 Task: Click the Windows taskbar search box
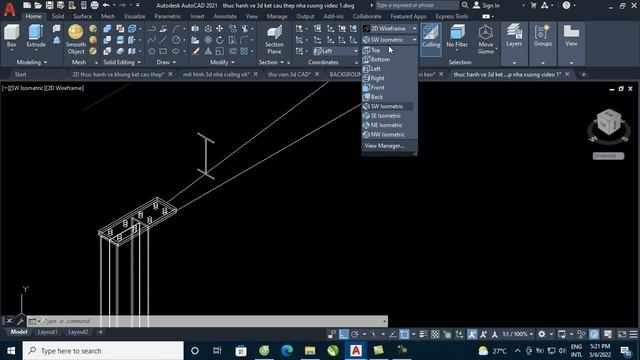103,351
